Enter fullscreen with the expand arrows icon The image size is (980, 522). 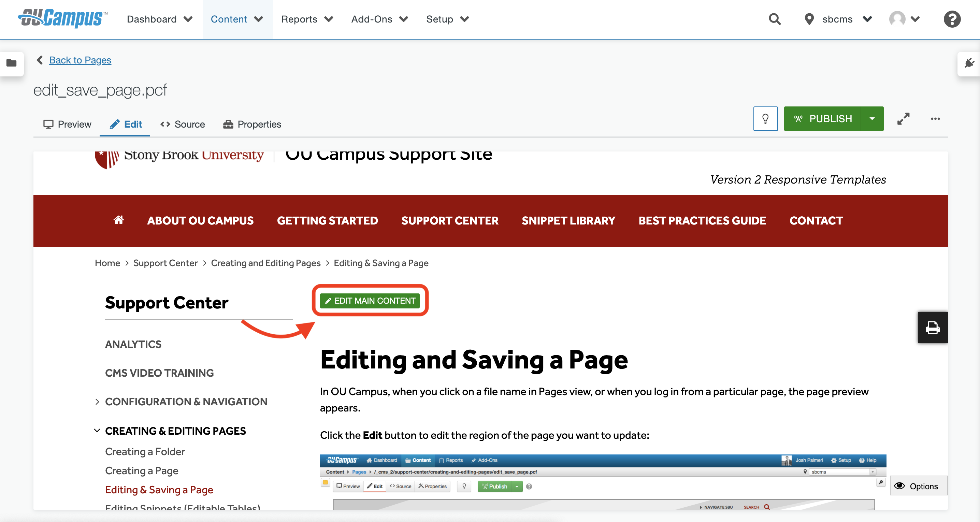[904, 118]
